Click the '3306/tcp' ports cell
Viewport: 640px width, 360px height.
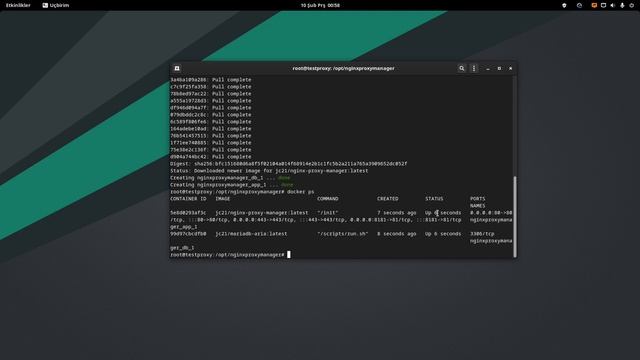tap(482, 234)
